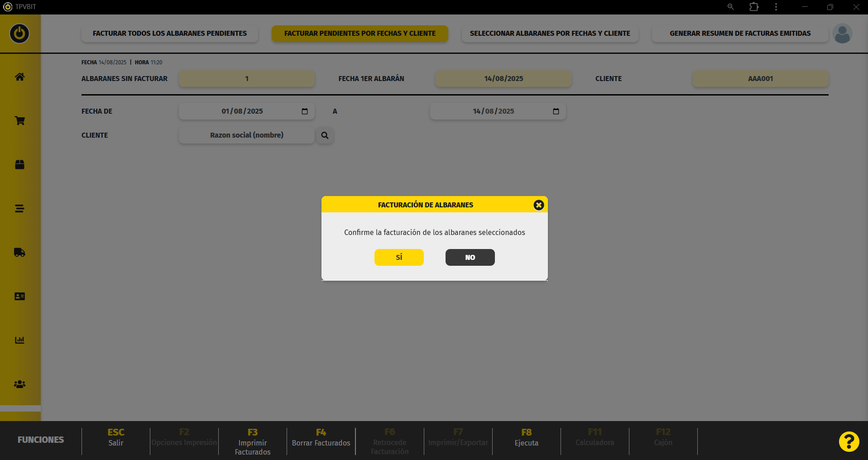Open the users group icon

click(x=19, y=384)
